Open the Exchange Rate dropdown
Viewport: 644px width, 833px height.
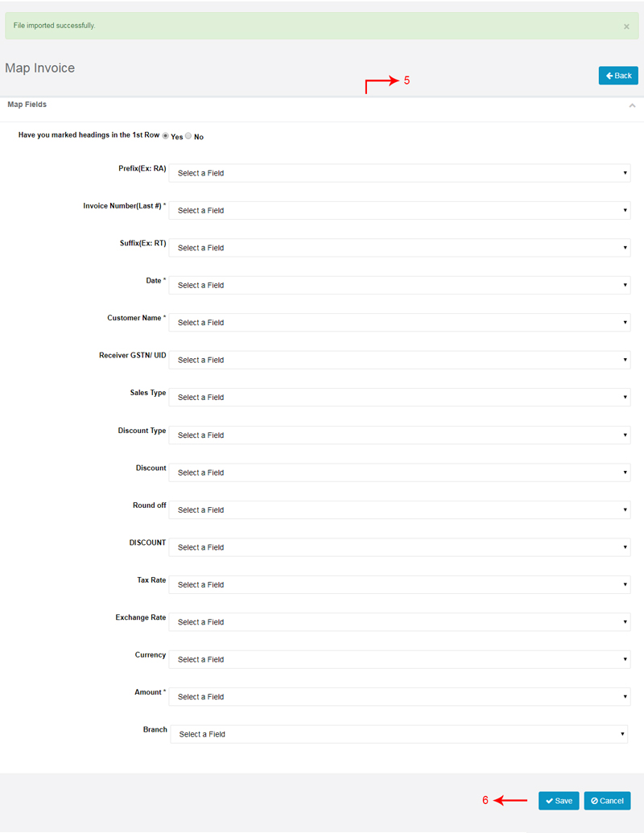pyautogui.click(x=399, y=622)
